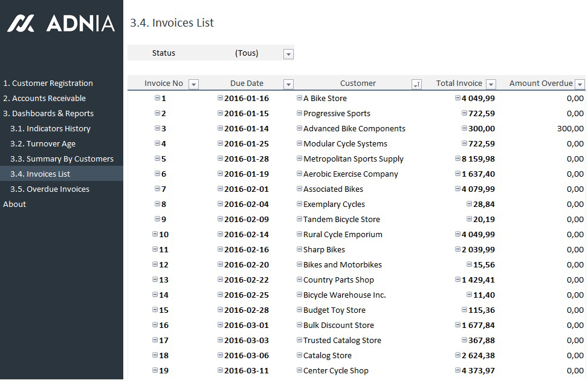
Task: Open the Status filter dropdown
Action: pos(288,54)
